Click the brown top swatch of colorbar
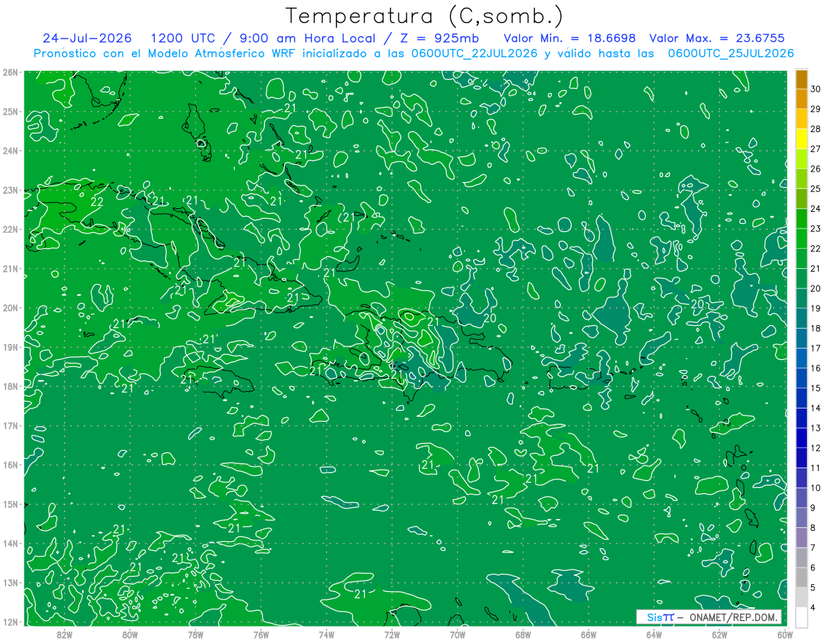 [x=802, y=79]
